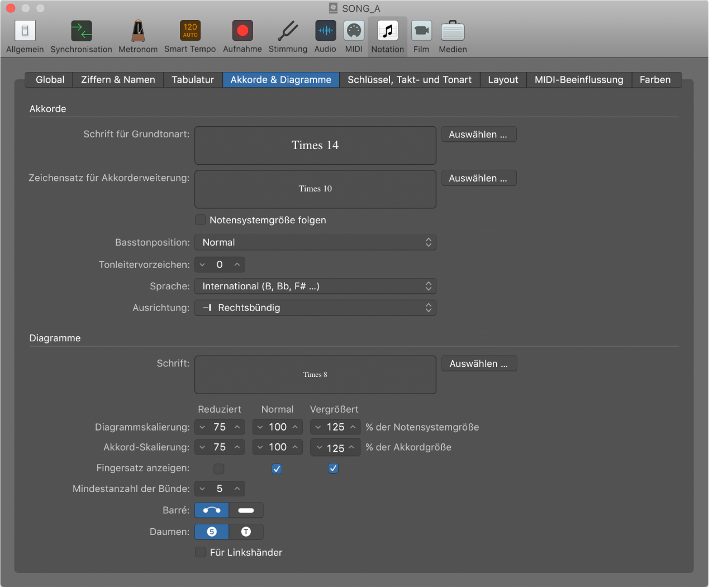Expand the Sprache dropdown menu
709x588 pixels.
click(315, 286)
